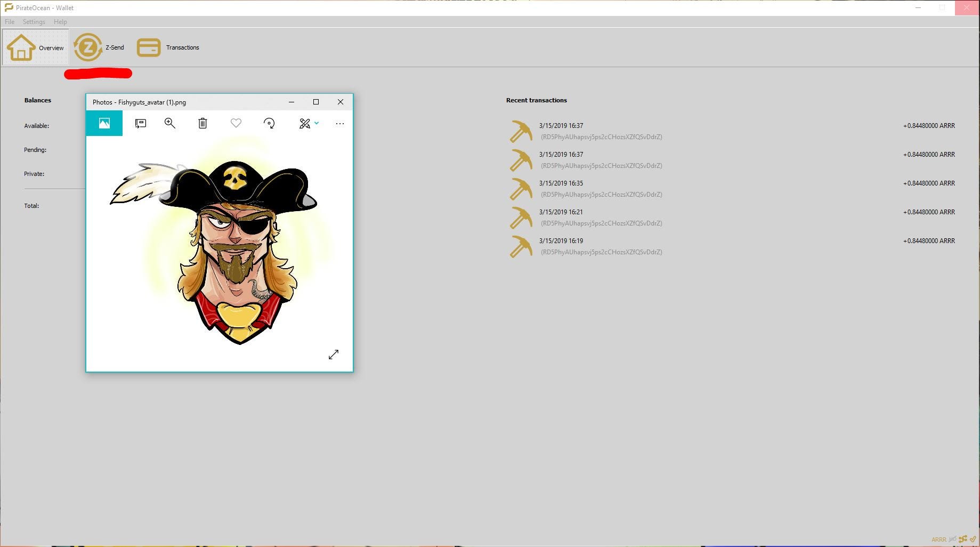
Task: Click the mining pickaxe icon for 16:19 transaction
Action: (x=521, y=246)
